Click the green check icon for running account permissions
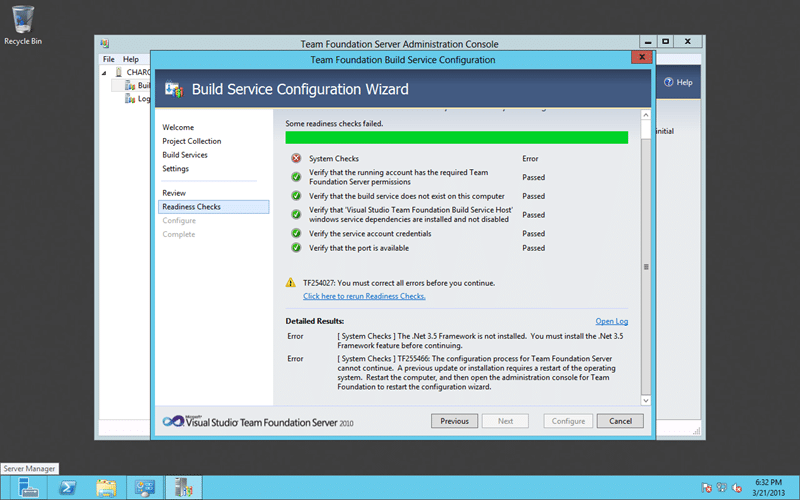 click(x=296, y=177)
